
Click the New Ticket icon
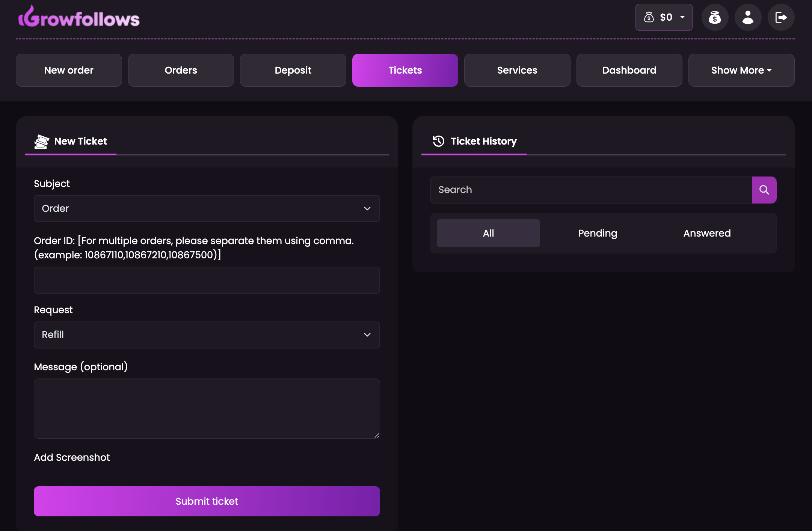tap(42, 142)
